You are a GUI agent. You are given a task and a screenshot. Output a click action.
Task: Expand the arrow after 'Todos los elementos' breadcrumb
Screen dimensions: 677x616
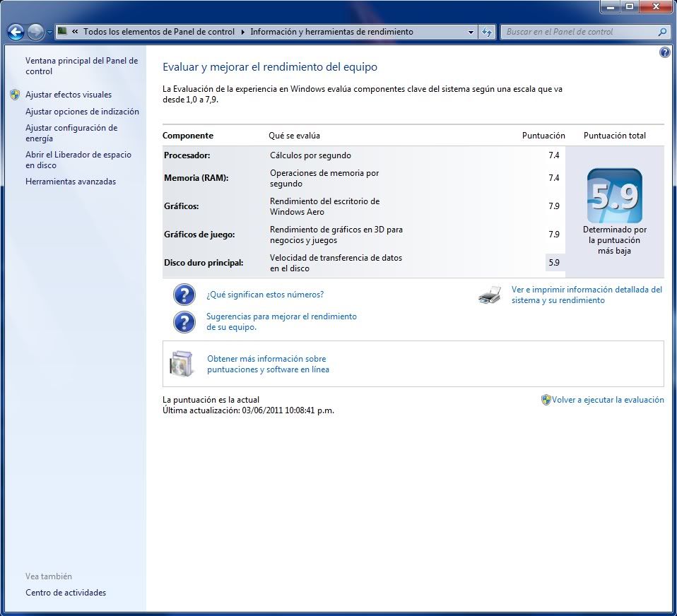click(x=242, y=32)
